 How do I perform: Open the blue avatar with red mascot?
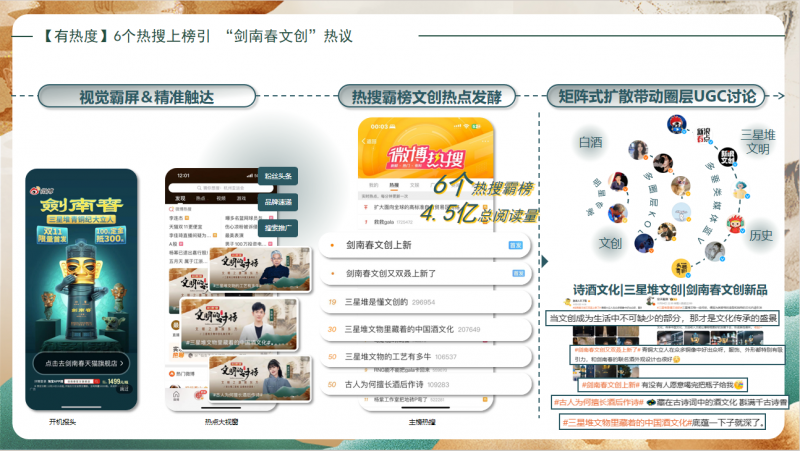[677, 124]
